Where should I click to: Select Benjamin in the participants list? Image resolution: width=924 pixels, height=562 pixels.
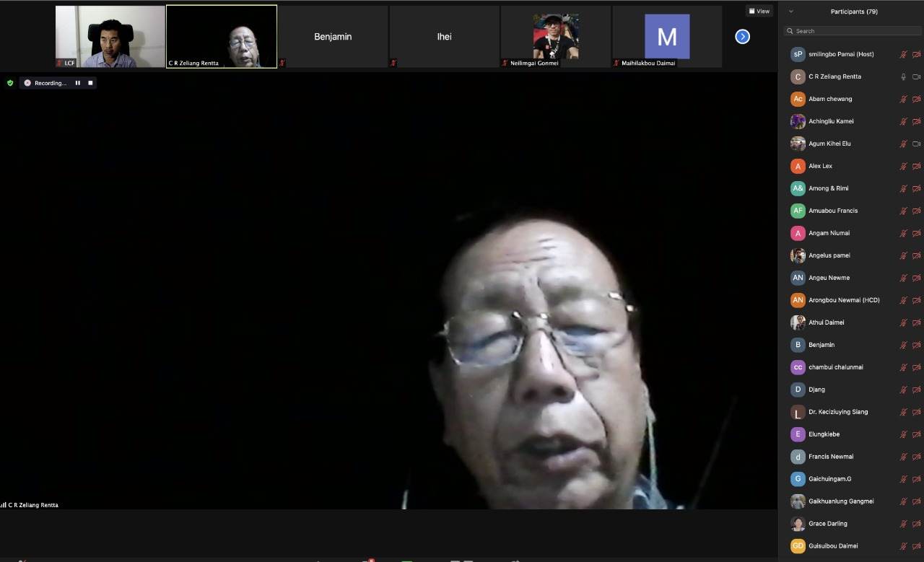[821, 345]
